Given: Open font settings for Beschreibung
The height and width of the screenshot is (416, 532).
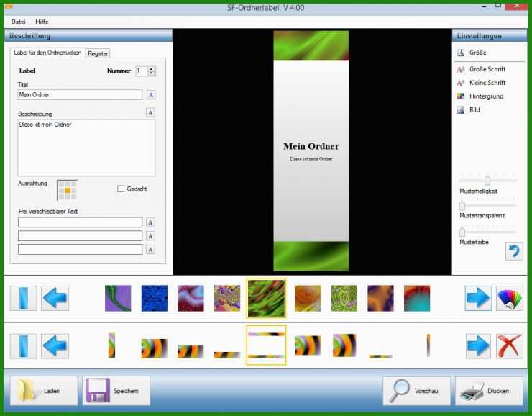Looking at the screenshot, I should coord(150,113).
